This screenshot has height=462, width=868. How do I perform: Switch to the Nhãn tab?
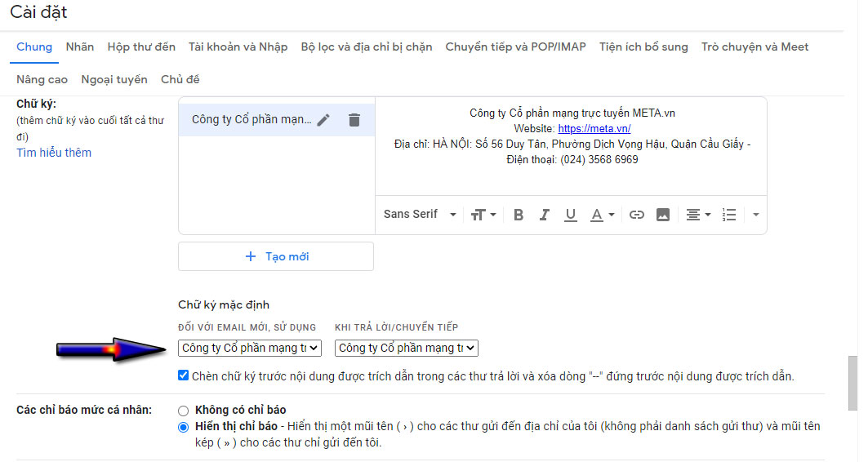(x=80, y=47)
